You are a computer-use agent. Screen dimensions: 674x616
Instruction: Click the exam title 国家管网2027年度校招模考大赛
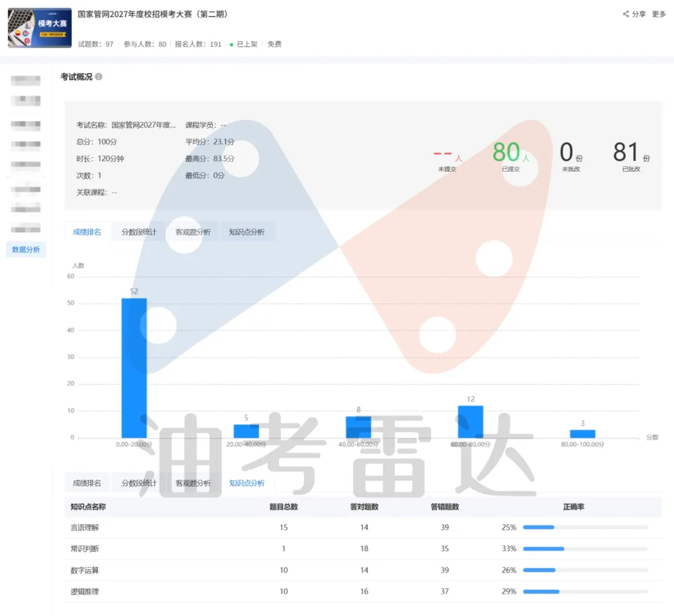click(153, 14)
